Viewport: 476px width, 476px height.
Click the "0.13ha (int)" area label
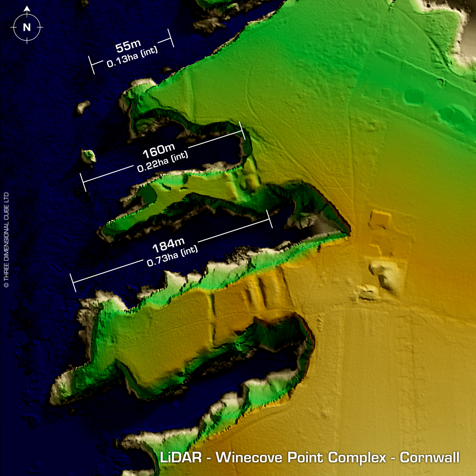132,56
